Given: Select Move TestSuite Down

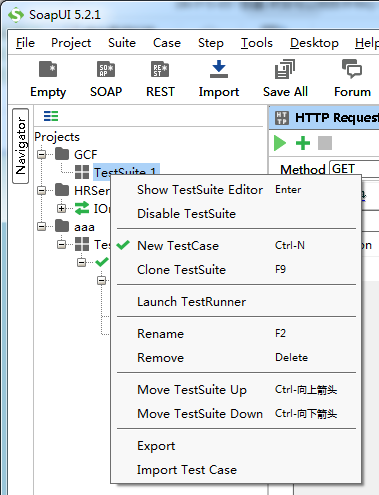Looking at the screenshot, I should [236, 414].
